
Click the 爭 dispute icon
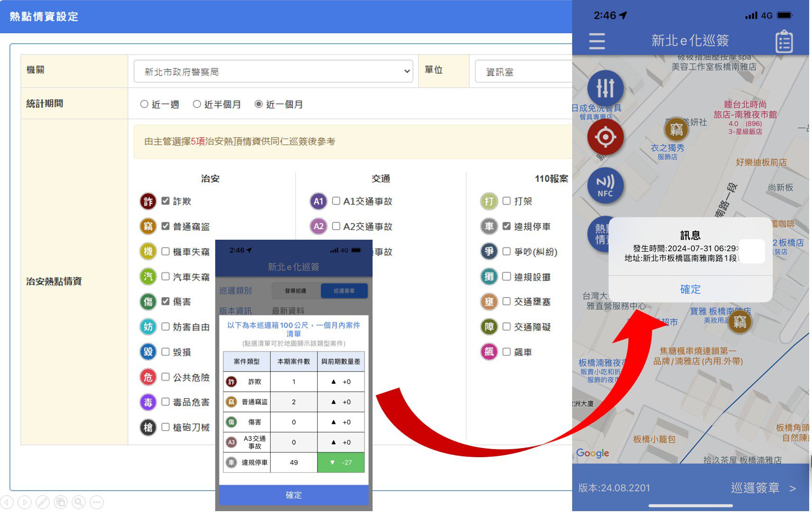pyautogui.click(x=489, y=252)
